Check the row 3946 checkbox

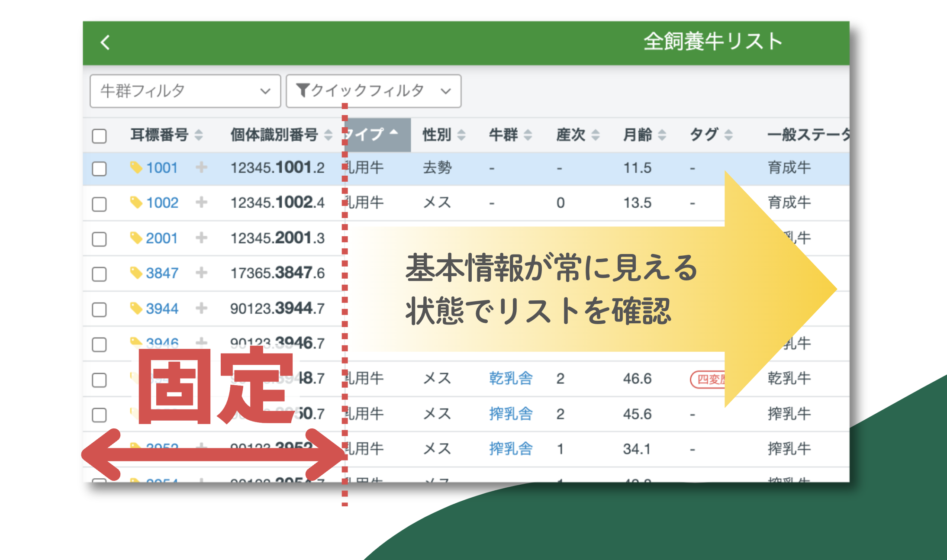pyautogui.click(x=99, y=344)
